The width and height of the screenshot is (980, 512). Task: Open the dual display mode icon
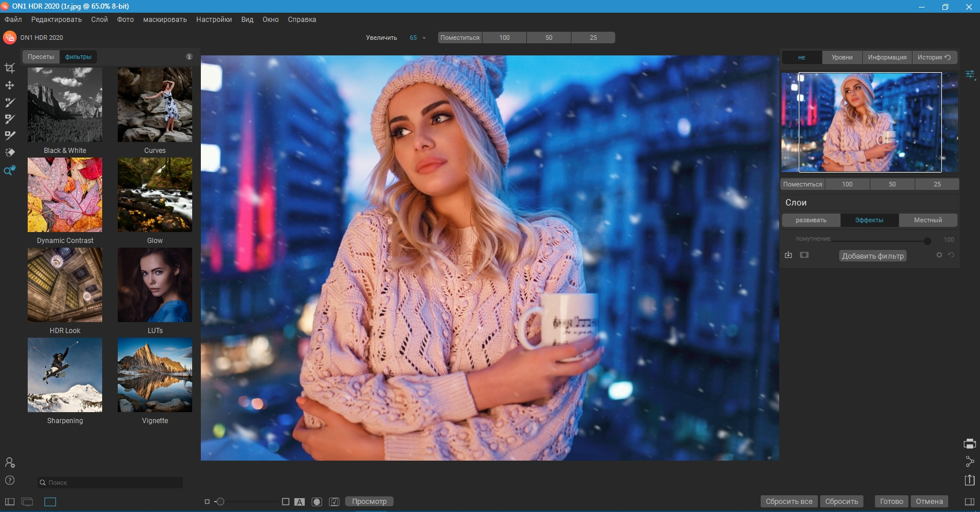click(x=27, y=502)
